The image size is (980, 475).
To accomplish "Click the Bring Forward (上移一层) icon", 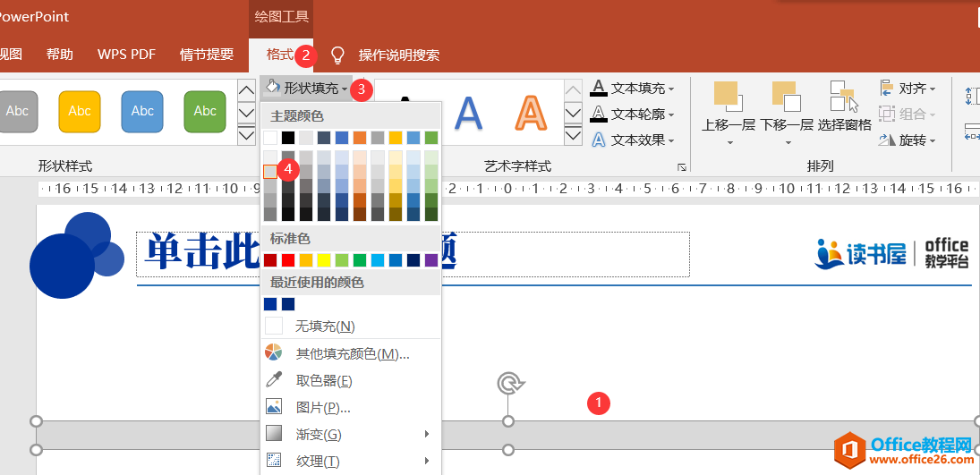I will pyautogui.click(x=727, y=97).
